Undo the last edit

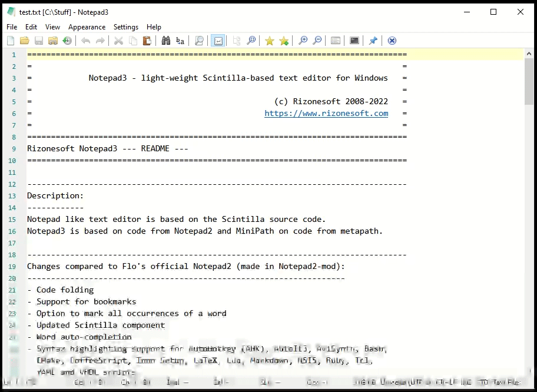click(85, 40)
